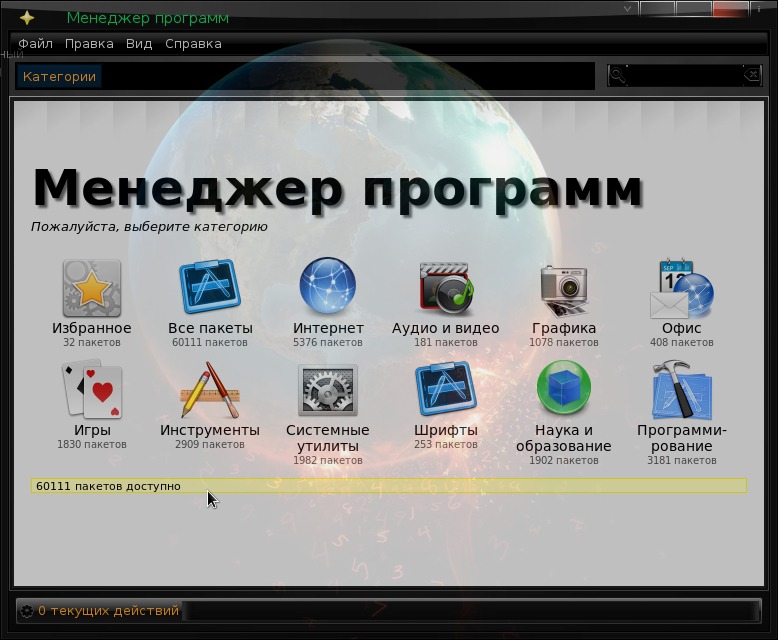Open the Все пакеты category icon

point(210,287)
